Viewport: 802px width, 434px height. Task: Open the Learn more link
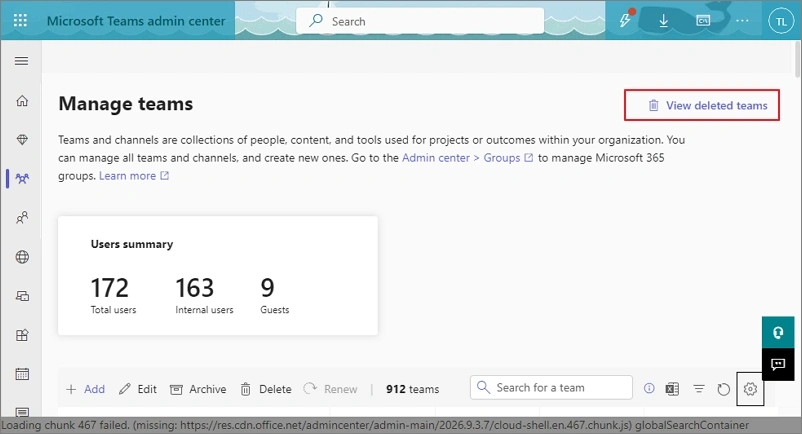point(133,176)
